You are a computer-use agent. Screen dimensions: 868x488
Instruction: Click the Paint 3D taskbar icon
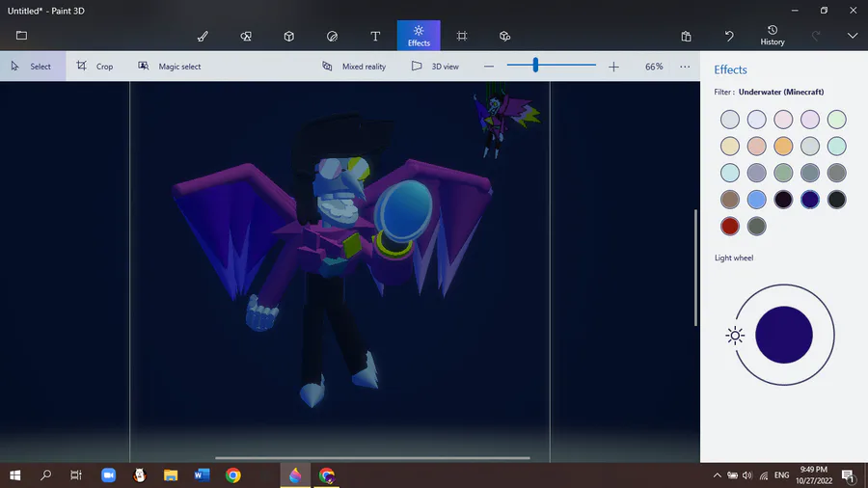tap(295, 475)
